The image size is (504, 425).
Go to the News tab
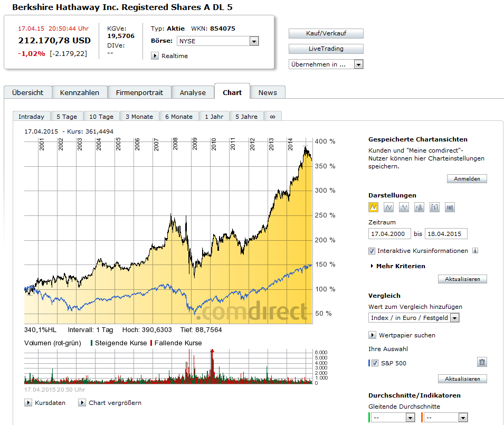[x=268, y=92]
